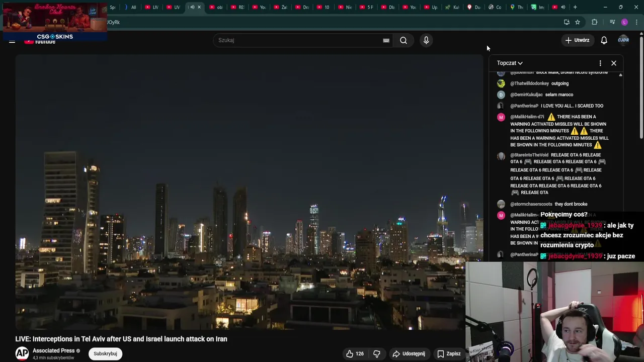Start voice search with microphone icon
Image resolution: width=644 pixels, height=362 pixels.
click(x=426, y=40)
